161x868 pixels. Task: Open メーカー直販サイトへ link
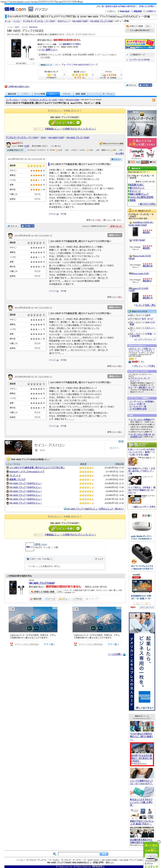pos(48,50)
